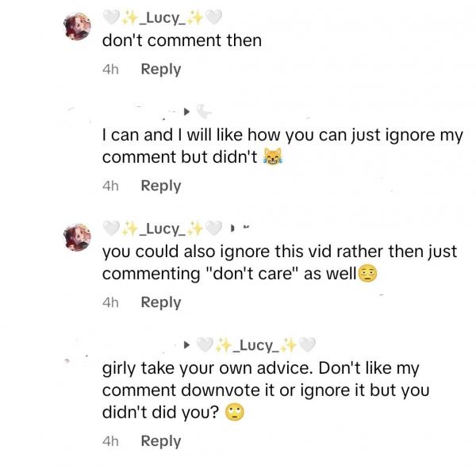The height and width of the screenshot is (469, 476).
Task: Click the reply arrow before the last Lucy mention
Action: pyautogui.click(x=187, y=345)
